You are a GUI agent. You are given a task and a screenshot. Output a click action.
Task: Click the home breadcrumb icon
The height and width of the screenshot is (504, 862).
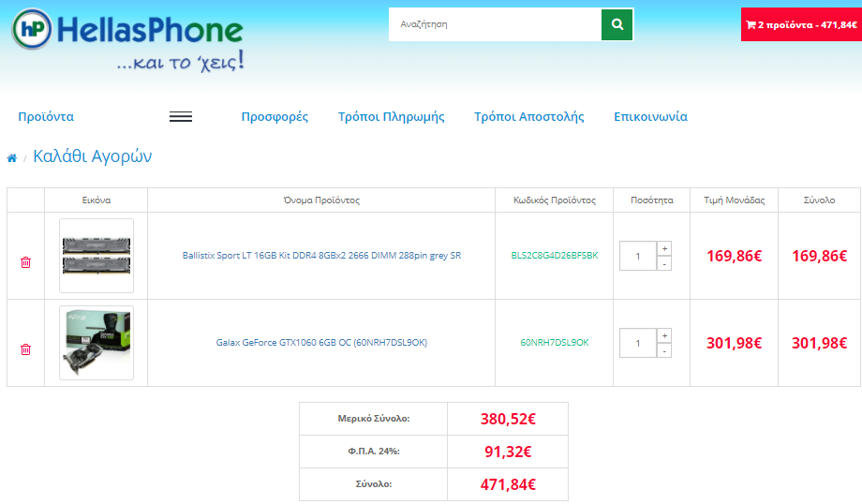(11, 158)
